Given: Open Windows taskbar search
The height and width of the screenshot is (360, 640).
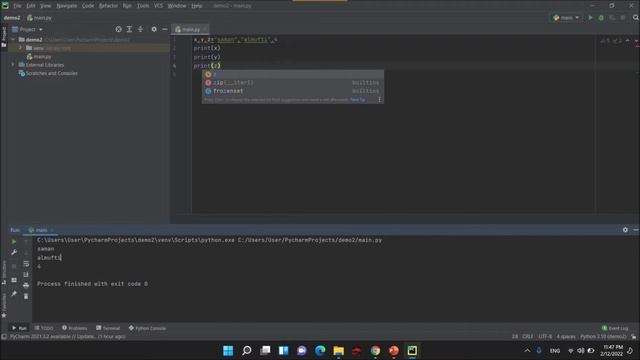Looking at the screenshot, I should (247, 351).
